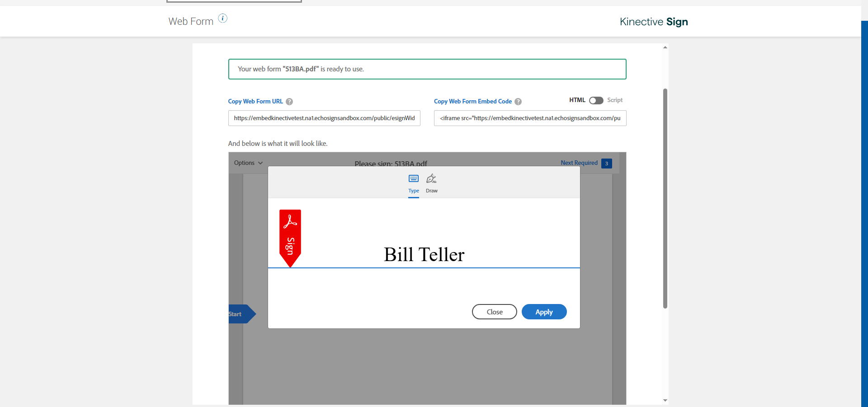
Task: Click the scroll down arrow of panel
Action: tap(665, 400)
